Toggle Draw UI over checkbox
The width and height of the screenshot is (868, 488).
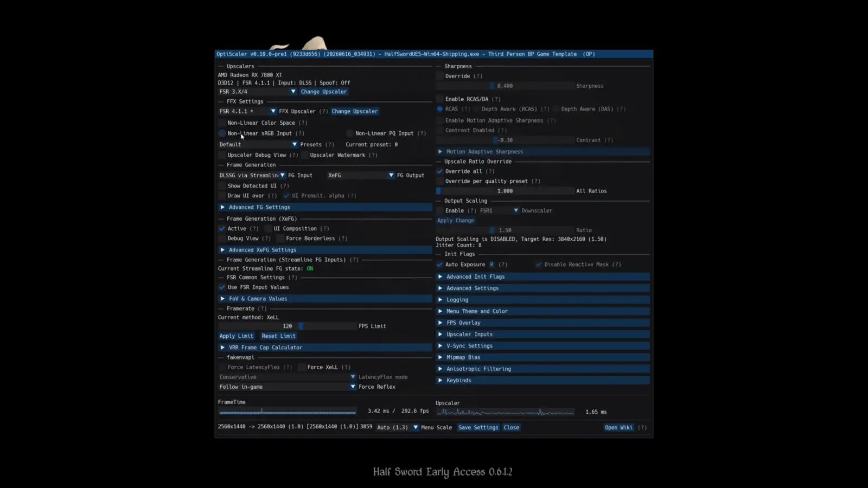222,196
